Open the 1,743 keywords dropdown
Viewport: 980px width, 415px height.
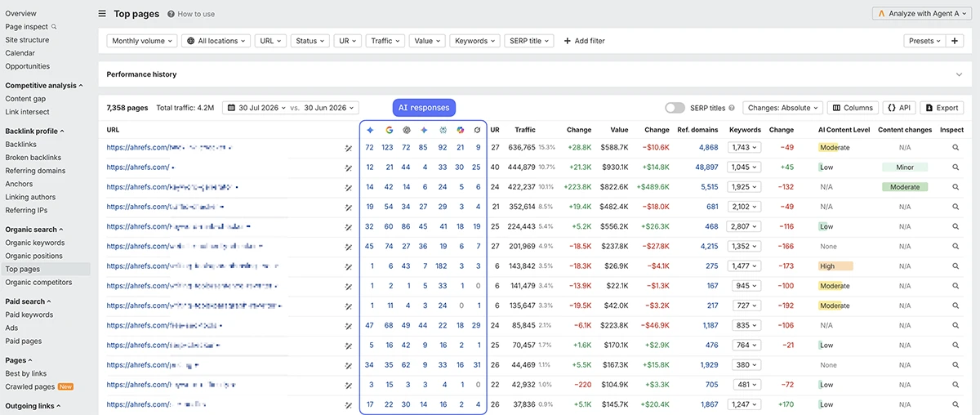(746, 148)
